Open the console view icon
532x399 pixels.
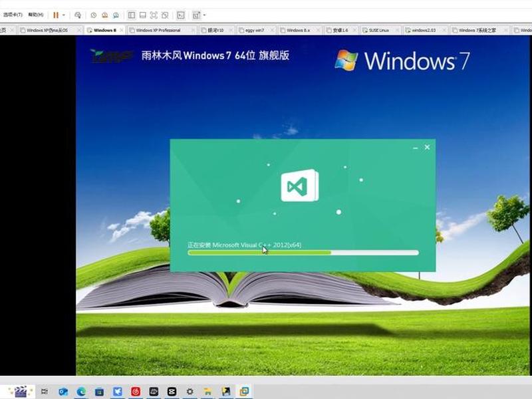181,15
